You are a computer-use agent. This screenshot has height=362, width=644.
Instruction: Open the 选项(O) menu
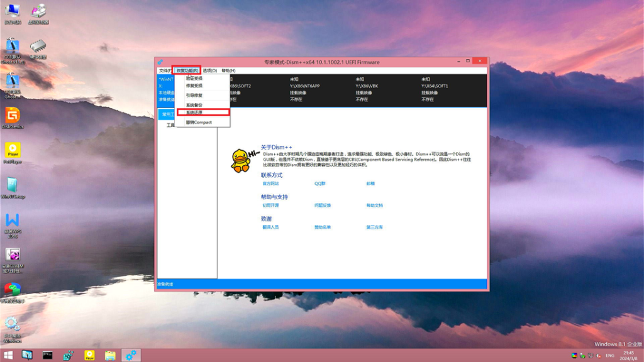209,70
